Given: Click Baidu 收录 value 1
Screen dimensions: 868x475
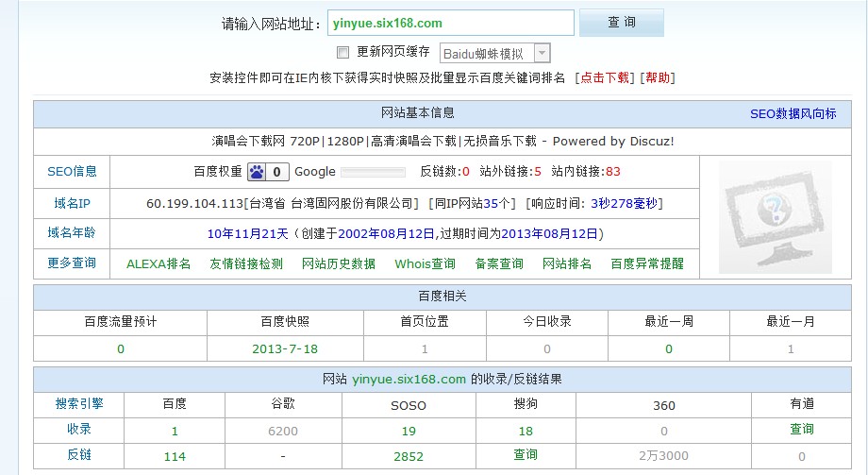Looking at the screenshot, I should (175, 432).
